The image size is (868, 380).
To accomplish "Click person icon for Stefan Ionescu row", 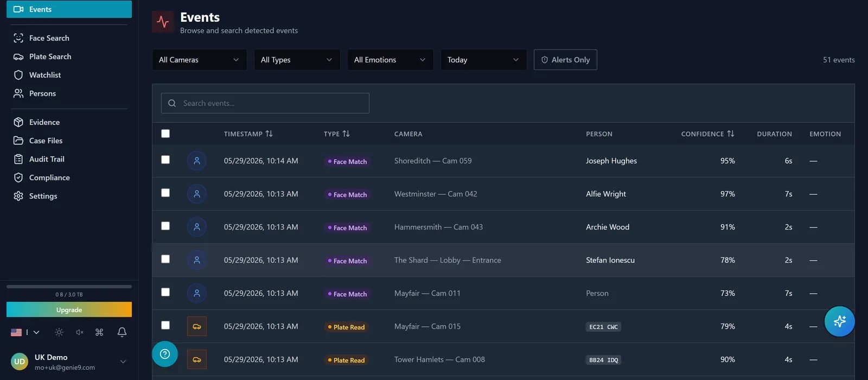I will coord(197,260).
